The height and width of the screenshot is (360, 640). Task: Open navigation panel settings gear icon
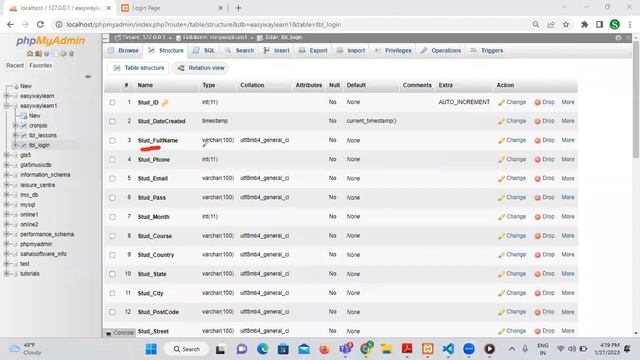pyautogui.click(x=63, y=54)
